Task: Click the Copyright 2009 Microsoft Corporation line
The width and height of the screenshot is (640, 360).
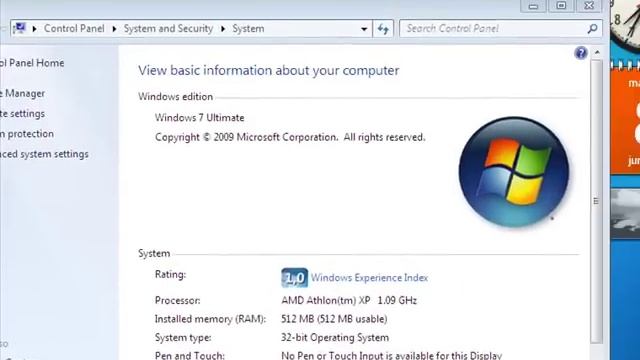Action: pos(290,138)
